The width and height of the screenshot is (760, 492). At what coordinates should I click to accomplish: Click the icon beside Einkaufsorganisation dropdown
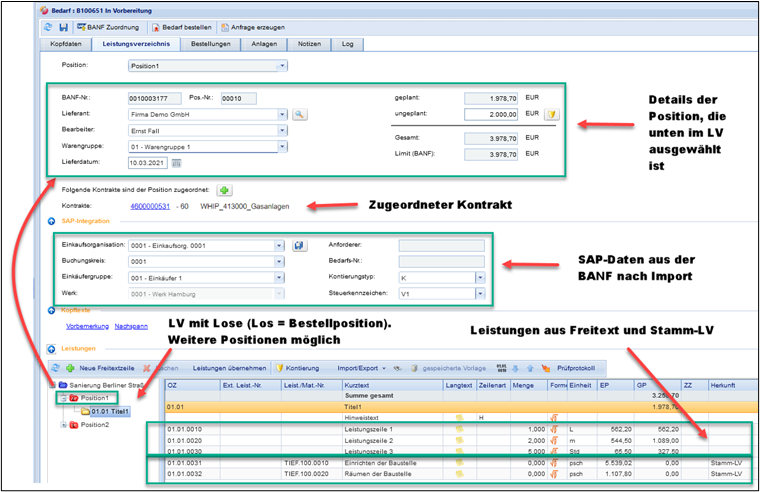pos(299,245)
